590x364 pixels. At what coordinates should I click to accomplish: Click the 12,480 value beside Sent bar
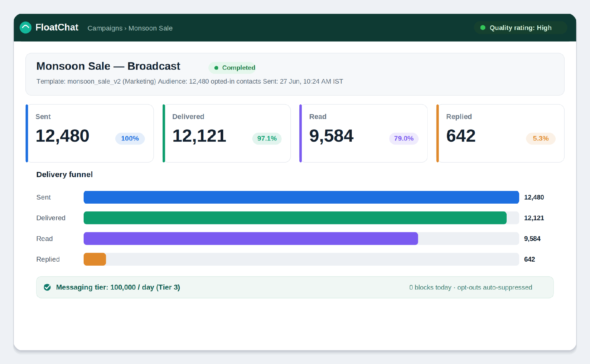[534, 197]
